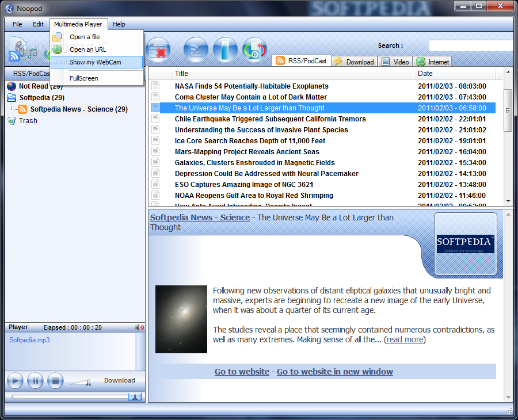Click the page icon beside NOAA Reopens article
This screenshot has width=518, height=420.
click(155, 195)
